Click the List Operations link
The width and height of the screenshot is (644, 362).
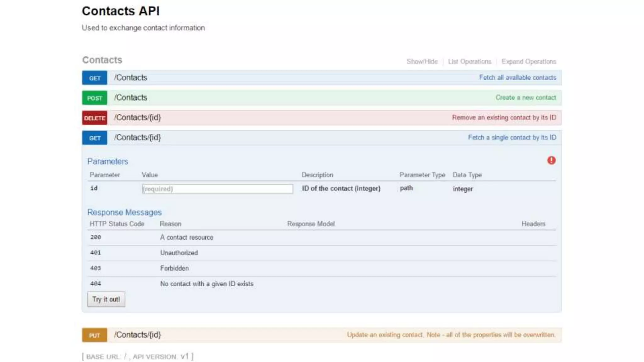pyautogui.click(x=469, y=62)
